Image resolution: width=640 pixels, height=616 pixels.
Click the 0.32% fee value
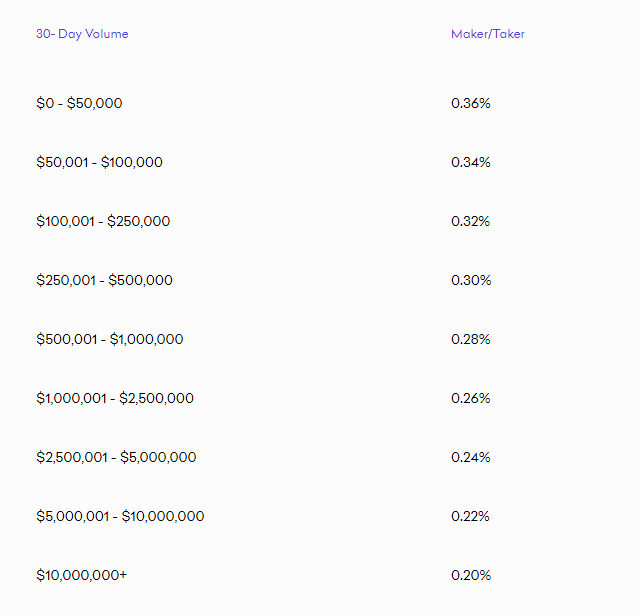[x=471, y=221]
